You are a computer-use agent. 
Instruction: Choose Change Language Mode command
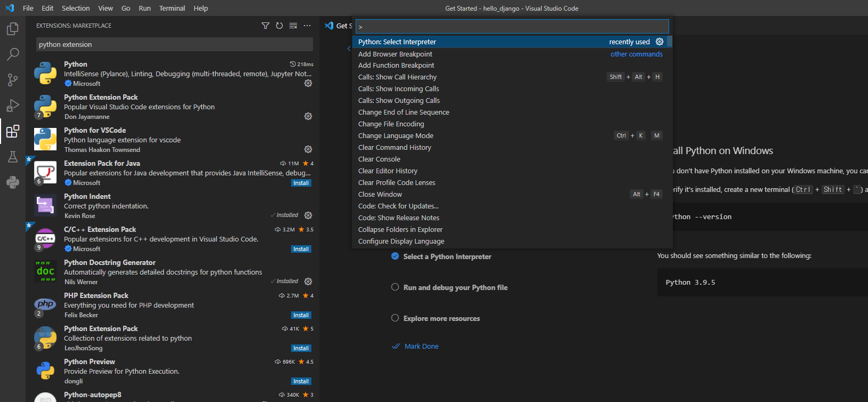[x=509, y=135]
